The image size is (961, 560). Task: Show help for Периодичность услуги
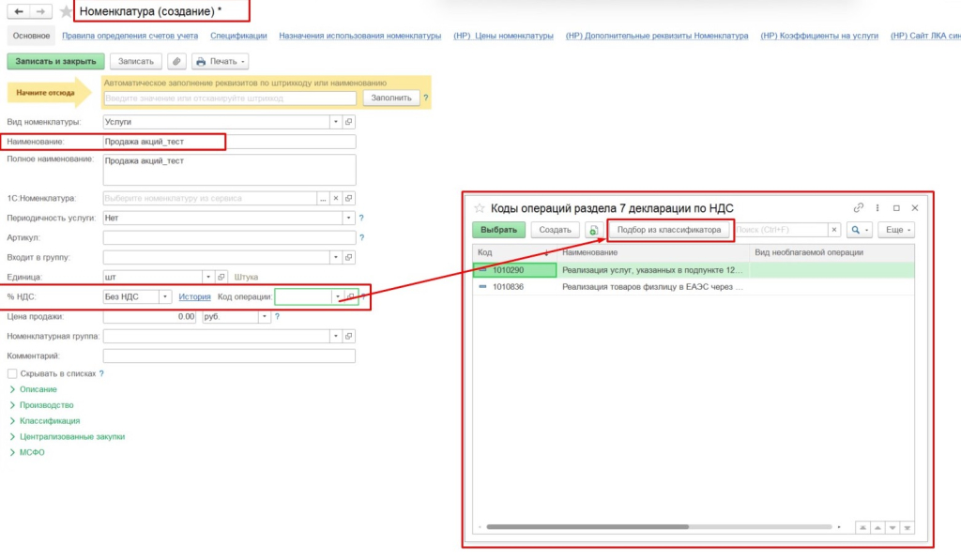360,218
